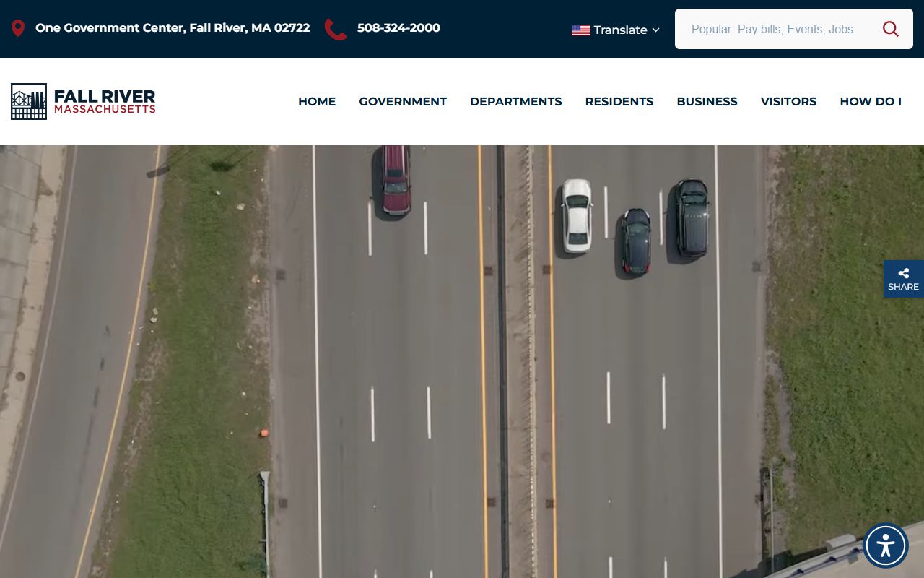Click the search magnifying glass icon
924x578 pixels.
click(x=890, y=29)
